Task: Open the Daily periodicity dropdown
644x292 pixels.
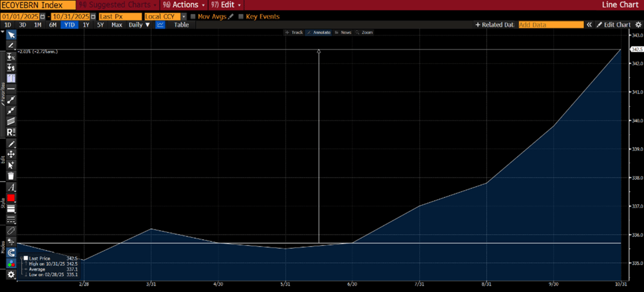Action: 138,25
